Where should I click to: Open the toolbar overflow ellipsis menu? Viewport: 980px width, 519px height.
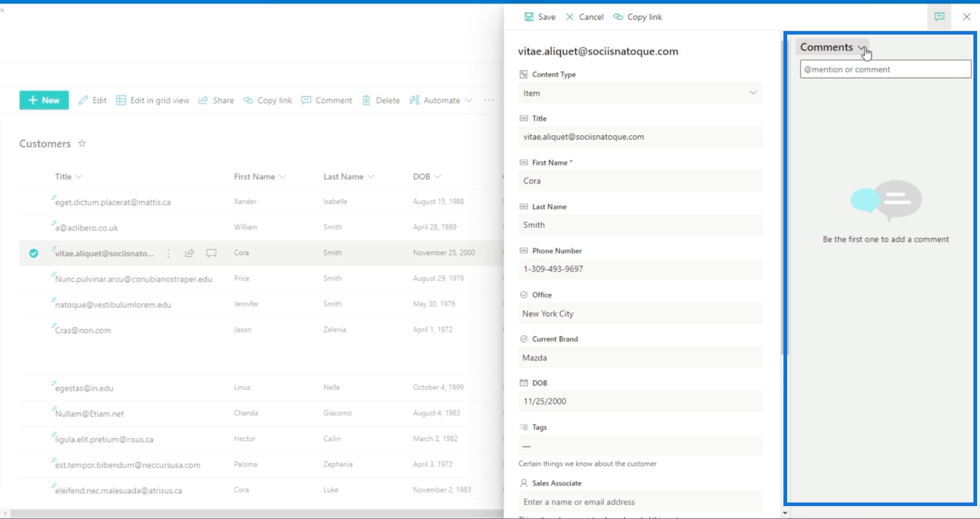[x=489, y=100]
